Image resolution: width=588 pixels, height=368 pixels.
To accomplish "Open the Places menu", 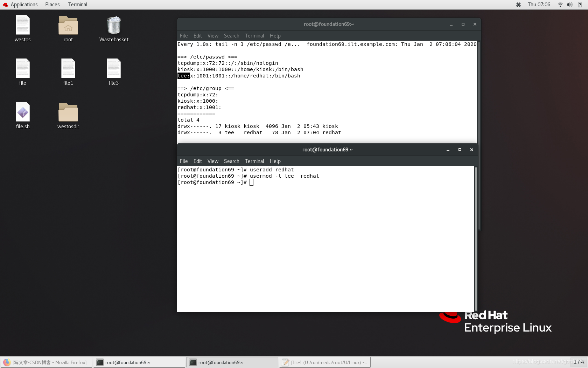I will coord(52,5).
